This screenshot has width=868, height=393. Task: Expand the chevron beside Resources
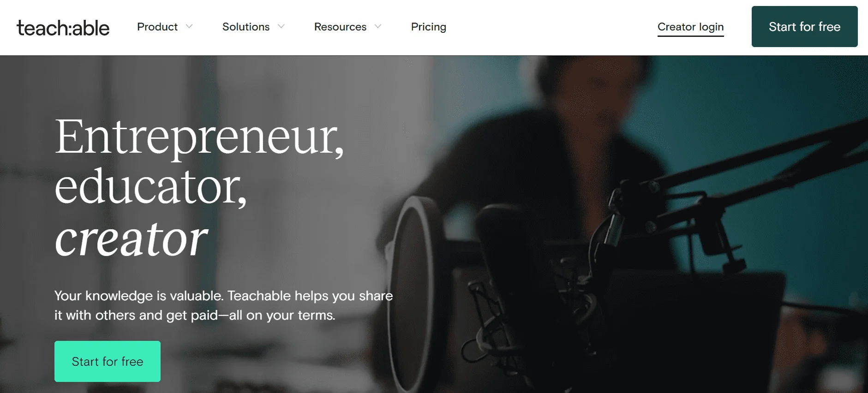pyautogui.click(x=378, y=27)
